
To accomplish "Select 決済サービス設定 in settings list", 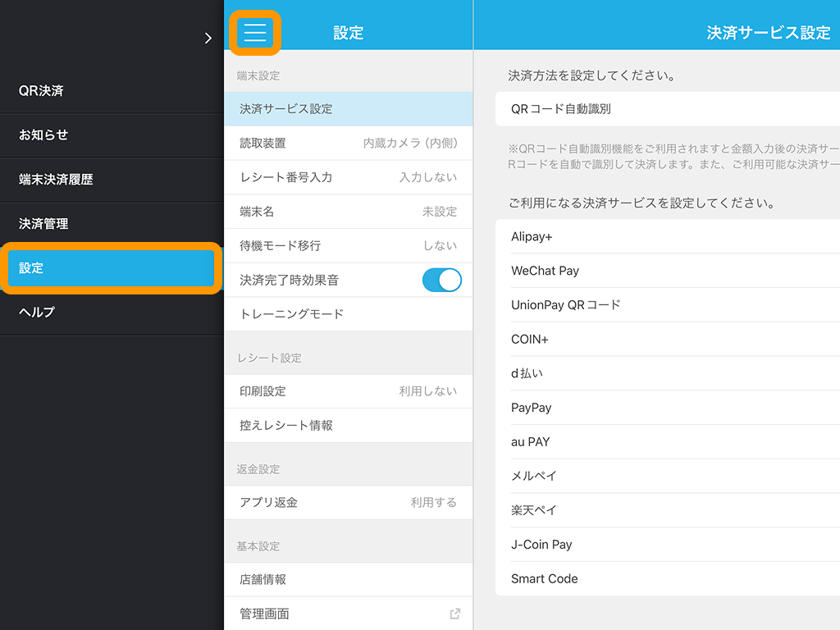I will [x=348, y=109].
